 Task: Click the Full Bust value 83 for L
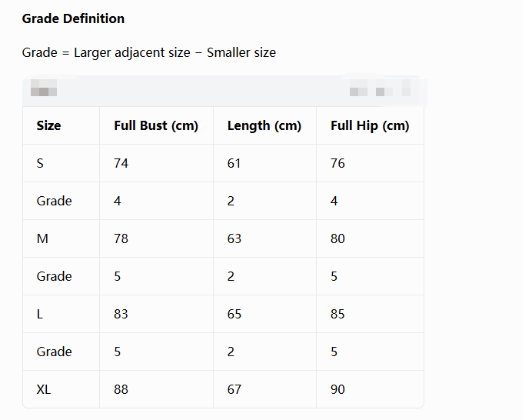pyautogui.click(x=121, y=314)
